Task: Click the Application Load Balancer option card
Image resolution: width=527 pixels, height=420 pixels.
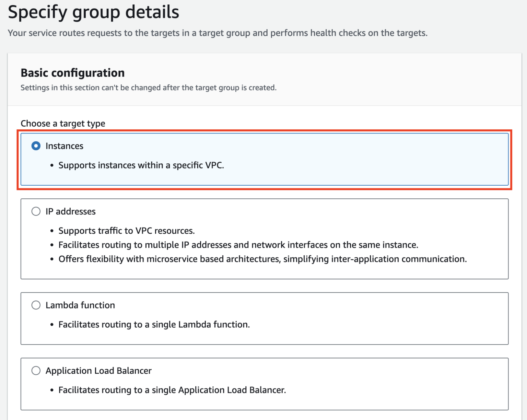Action: (x=264, y=384)
